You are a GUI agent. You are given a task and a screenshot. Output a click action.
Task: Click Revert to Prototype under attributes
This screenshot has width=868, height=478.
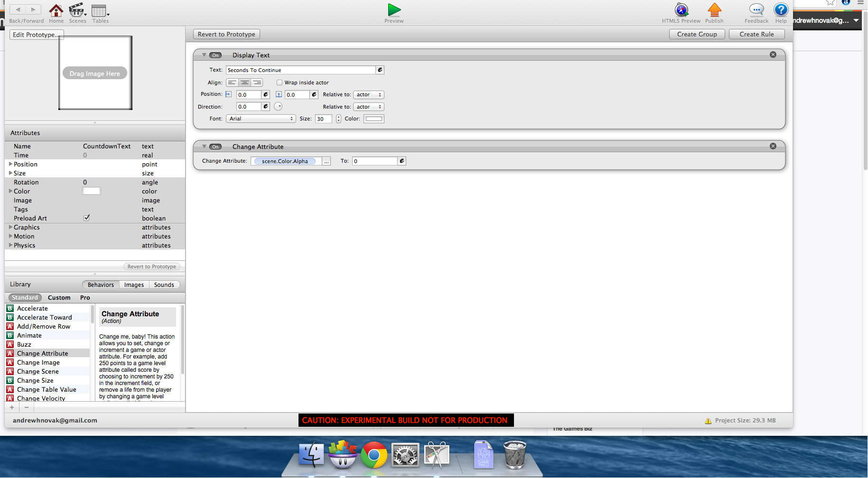(x=152, y=267)
